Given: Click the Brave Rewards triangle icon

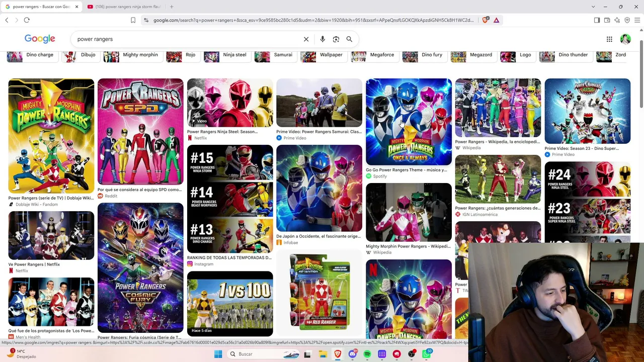Looking at the screenshot, I should 496,20.
